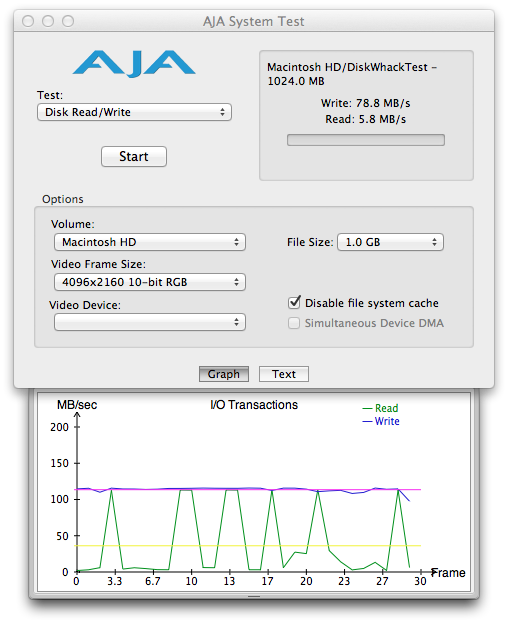The width and height of the screenshot is (508, 623).
Task: Click the Video Frame Size: label
Action: [99, 264]
